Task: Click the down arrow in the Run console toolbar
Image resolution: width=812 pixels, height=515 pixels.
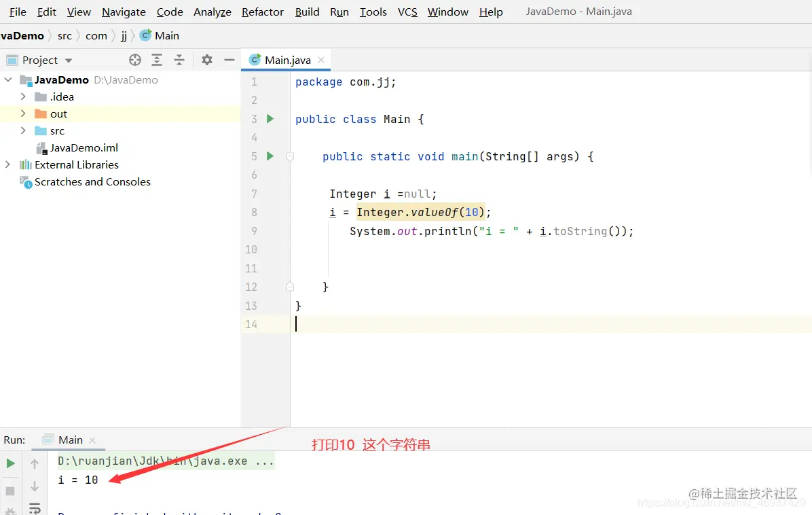Action: click(x=35, y=486)
